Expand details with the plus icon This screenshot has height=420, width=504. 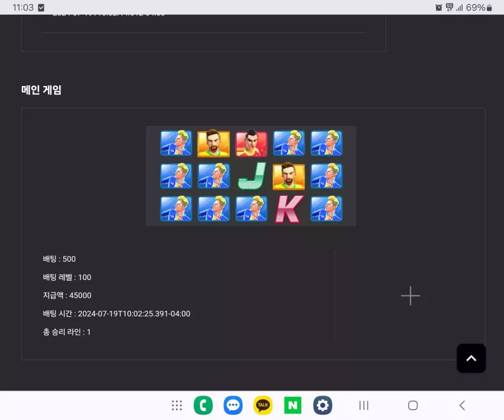click(x=410, y=295)
